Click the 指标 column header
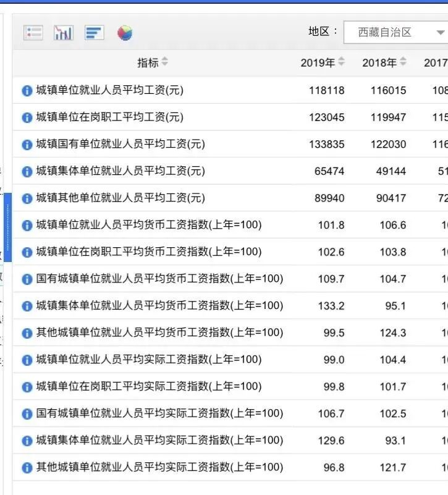 pos(148,62)
